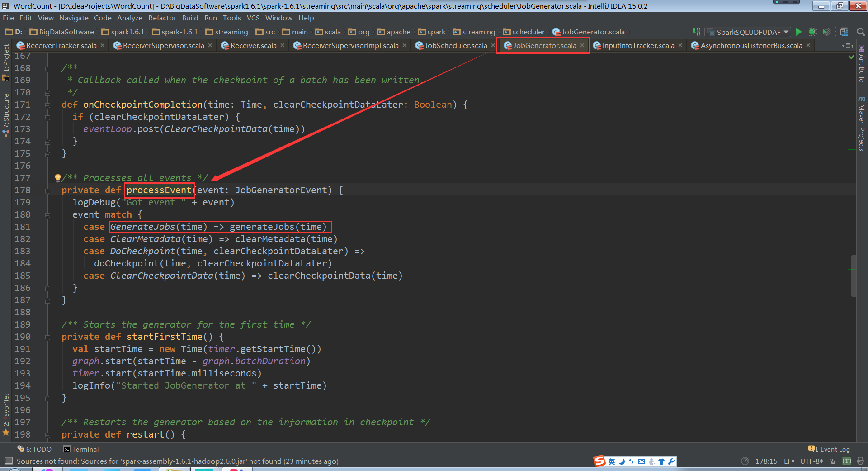Open Sogou skin shirt icon
Image resolution: width=868 pixels, height=471 pixels.
(x=661, y=461)
